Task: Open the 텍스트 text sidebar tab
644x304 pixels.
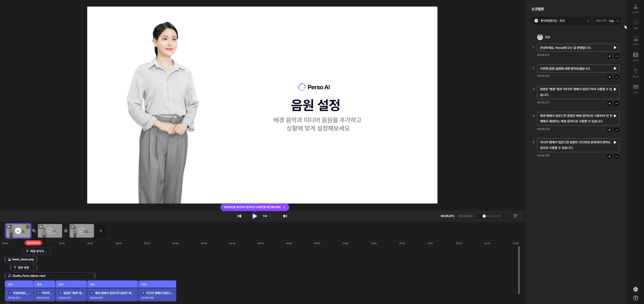Action: pyautogui.click(x=635, y=72)
